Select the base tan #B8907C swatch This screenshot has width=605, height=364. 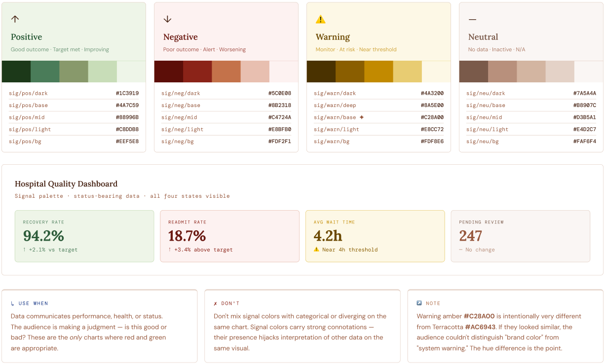coord(502,72)
